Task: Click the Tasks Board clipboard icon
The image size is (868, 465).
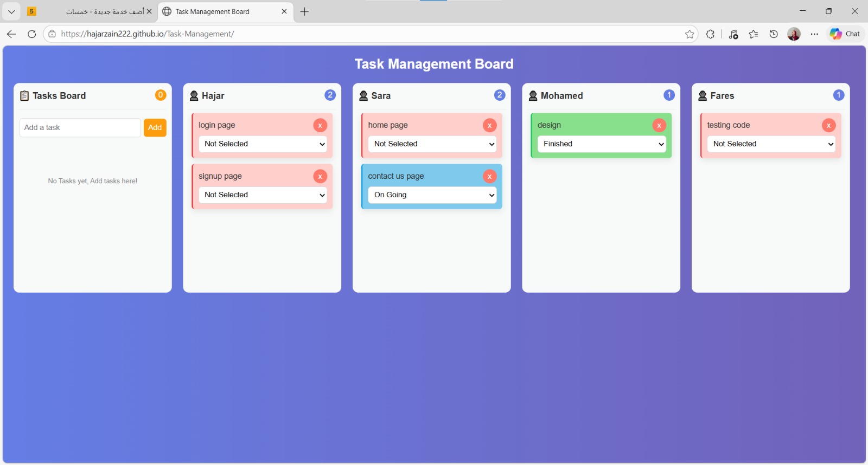Action: (x=24, y=96)
